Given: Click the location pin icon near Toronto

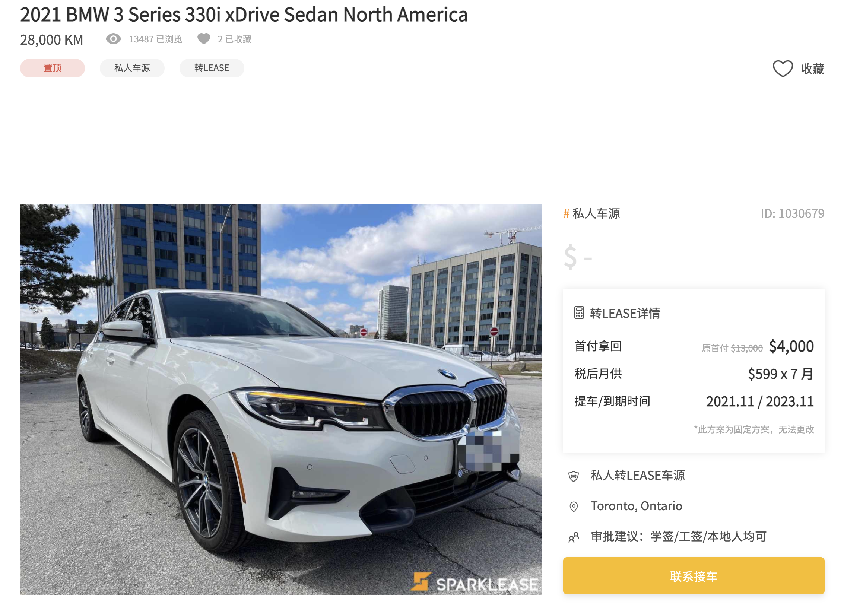Looking at the screenshot, I should tap(573, 507).
